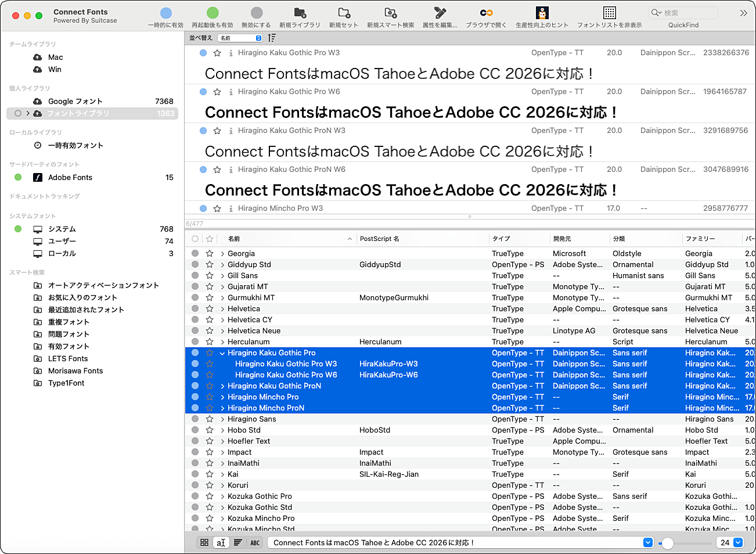Open 新規スマート検索 from the toolbar
This screenshot has height=554, width=756.
[x=391, y=13]
